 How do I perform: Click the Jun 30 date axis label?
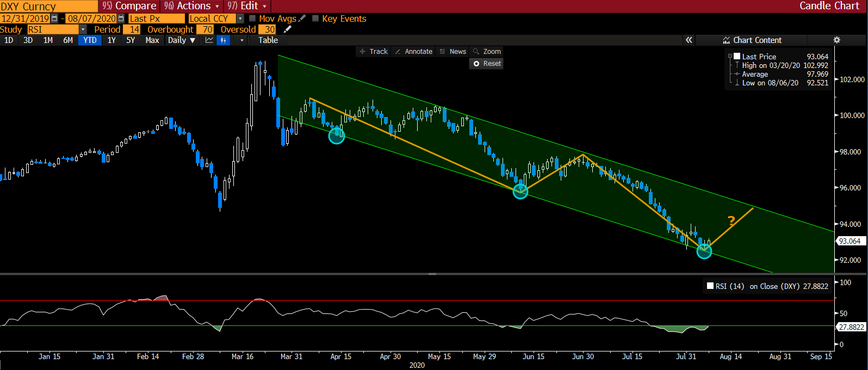pos(583,356)
